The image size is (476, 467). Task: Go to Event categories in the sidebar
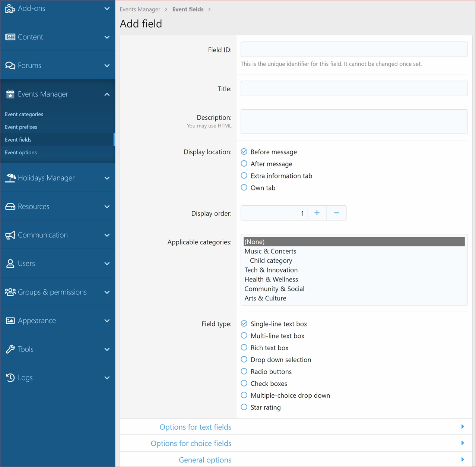pos(24,114)
